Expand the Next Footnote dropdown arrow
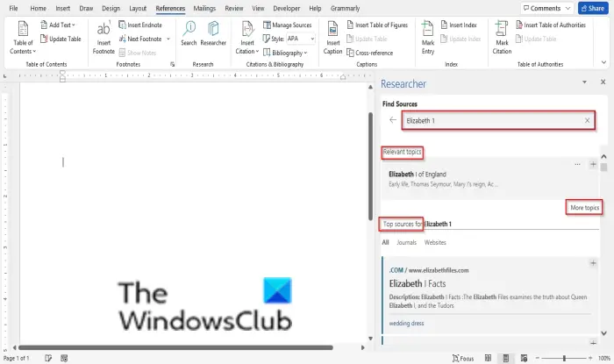The height and width of the screenshot is (364, 614). tap(168, 39)
